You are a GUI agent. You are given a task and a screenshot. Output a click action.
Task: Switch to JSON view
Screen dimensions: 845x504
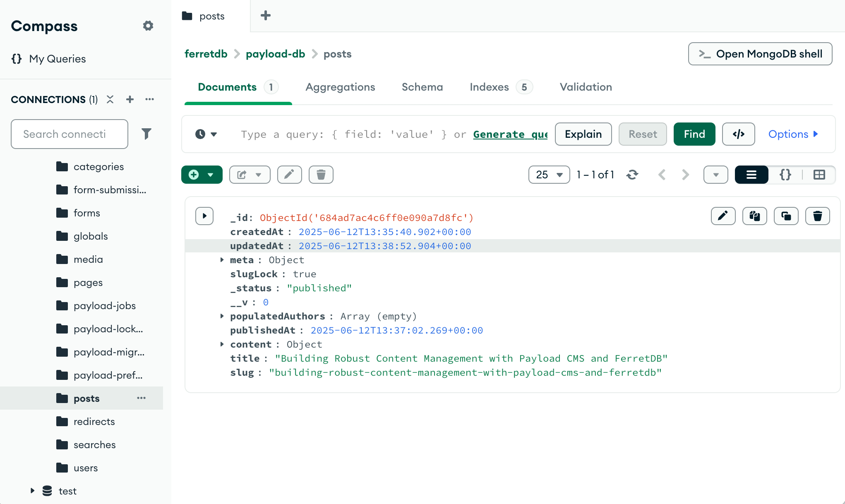pos(785,174)
